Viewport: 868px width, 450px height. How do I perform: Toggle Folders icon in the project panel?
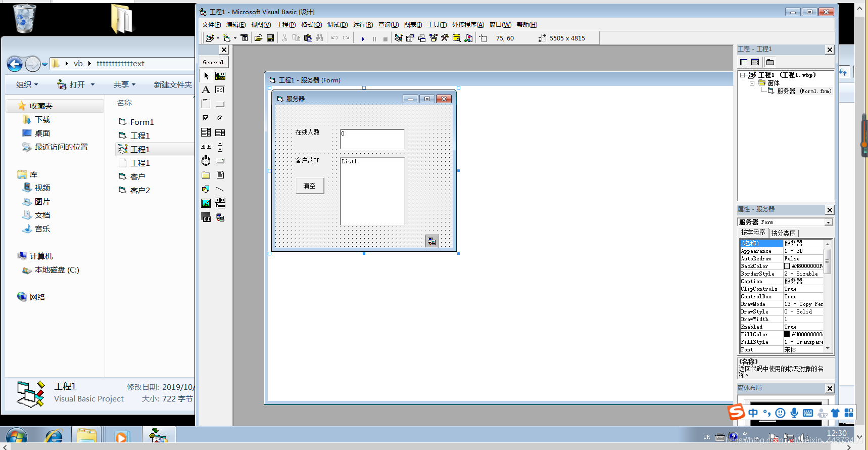(770, 62)
